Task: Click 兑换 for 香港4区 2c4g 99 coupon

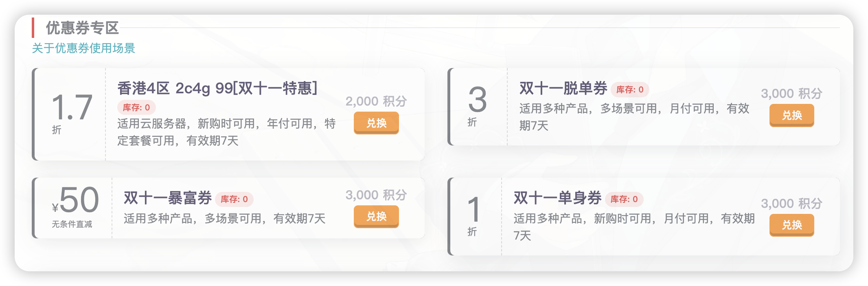Action: (376, 123)
